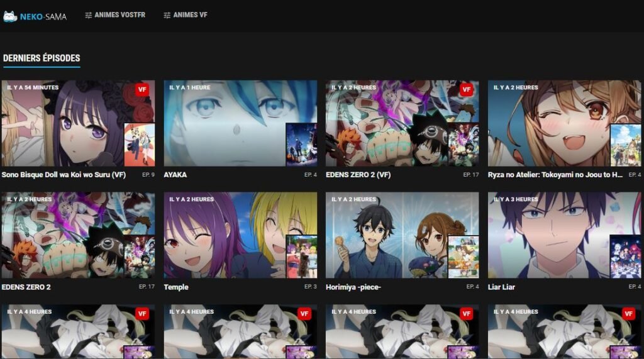Click the small poster on the Horimiya -piece- card

[x=464, y=257]
